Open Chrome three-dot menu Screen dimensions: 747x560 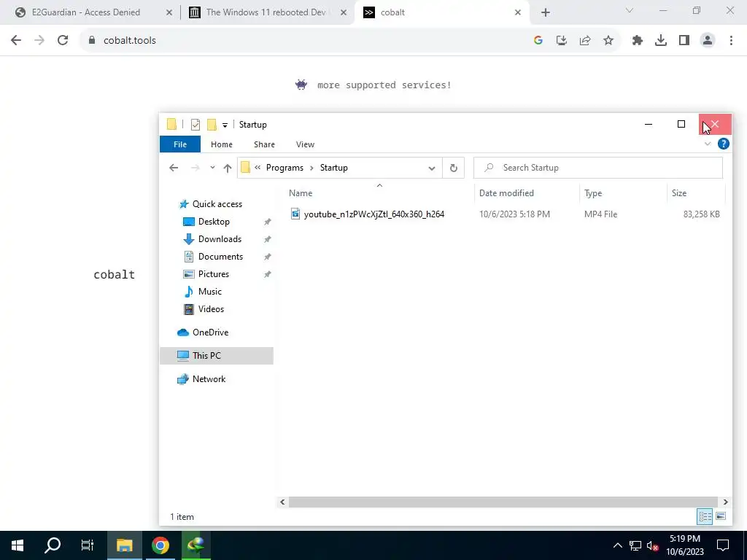pos(731,41)
